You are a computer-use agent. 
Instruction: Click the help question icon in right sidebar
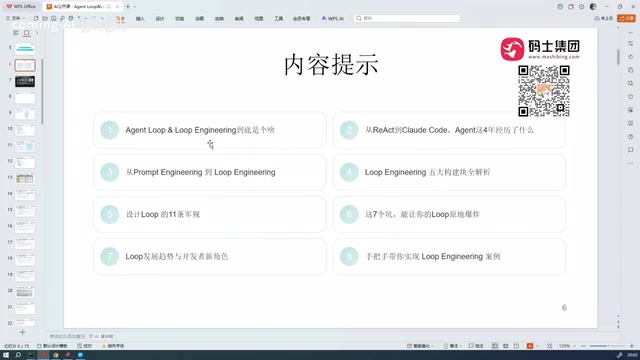(631, 137)
